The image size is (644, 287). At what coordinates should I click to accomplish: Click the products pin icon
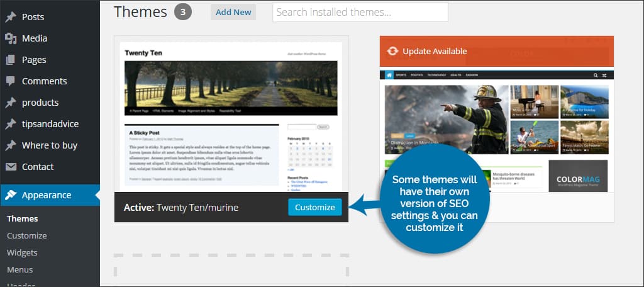(x=11, y=103)
